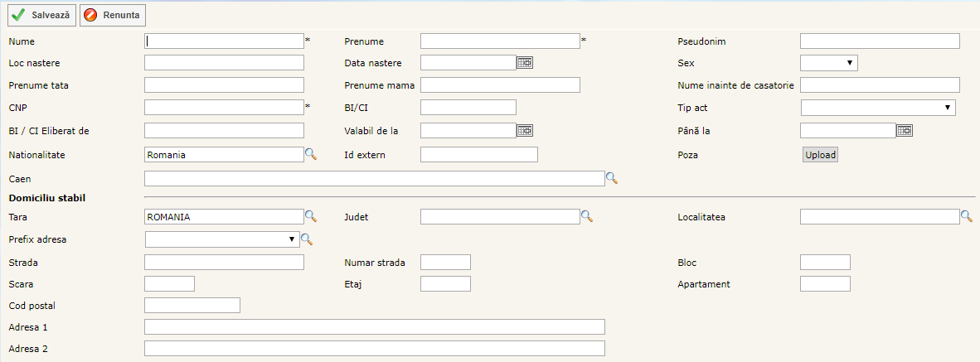Click the Prefix adresa search magnifier icon
This screenshot has width=980, height=362.
[x=306, y=239]
